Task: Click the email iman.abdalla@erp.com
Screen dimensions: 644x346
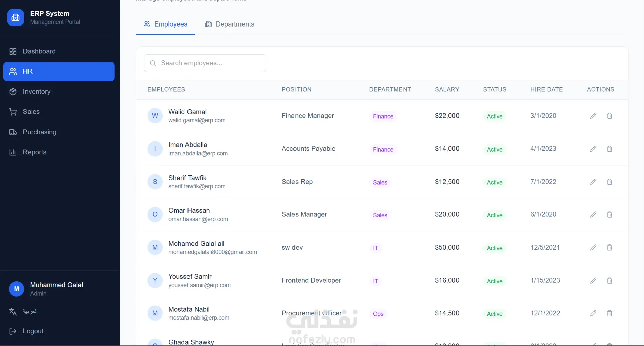Action: coord(198,153)
